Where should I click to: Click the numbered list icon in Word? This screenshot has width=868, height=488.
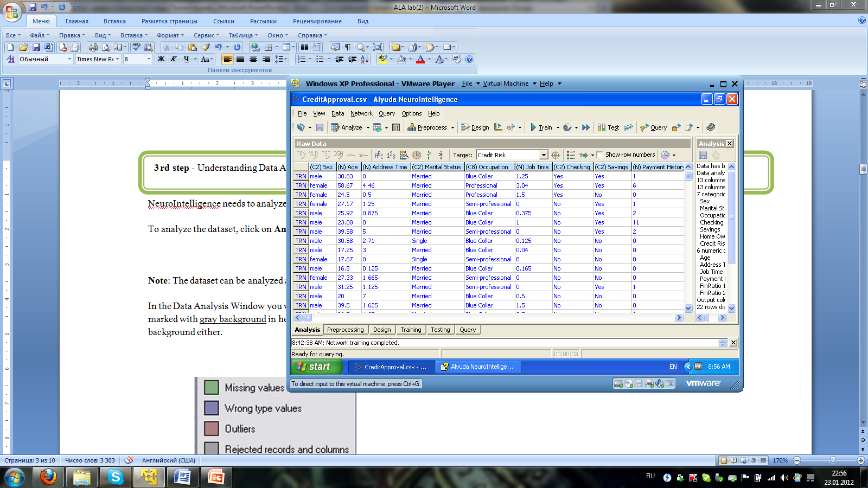point(302,59)
